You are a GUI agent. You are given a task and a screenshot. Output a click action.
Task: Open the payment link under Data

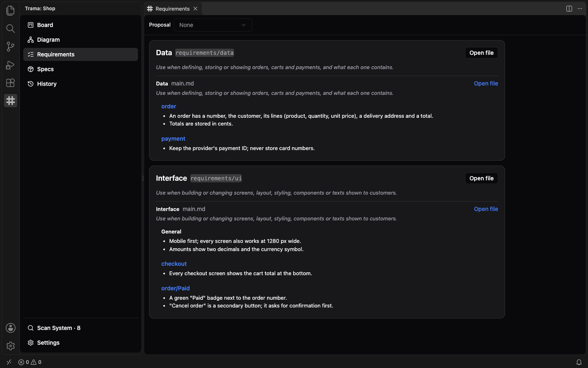(173, 139)
